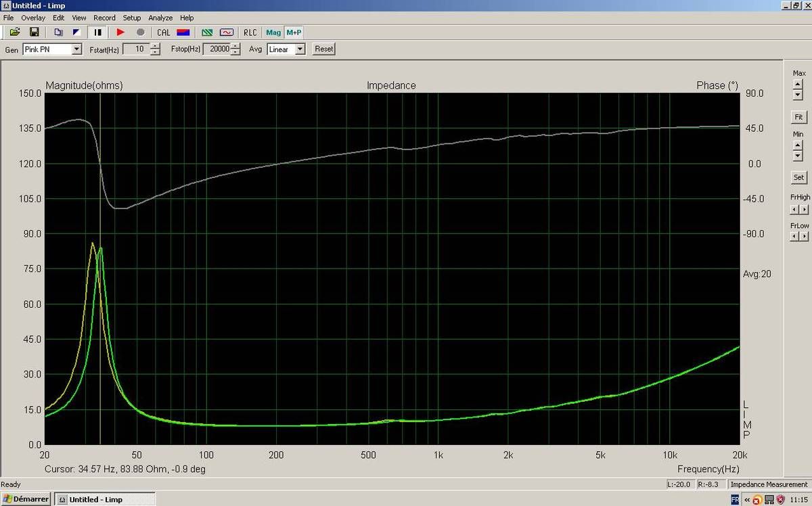
Task: Click the gray stop circle icon
Action: [x=141, y=32]
